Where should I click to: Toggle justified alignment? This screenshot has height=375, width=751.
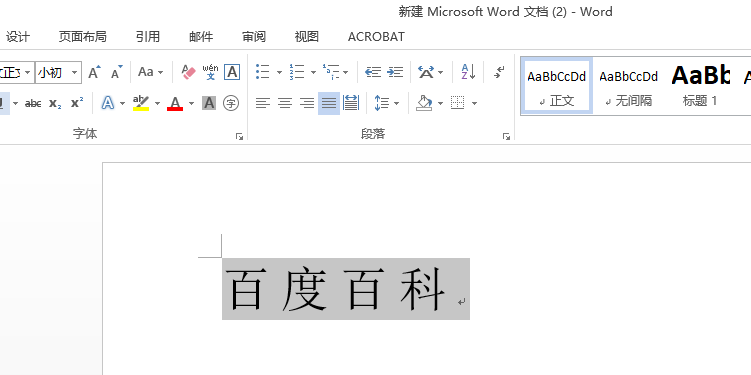(329, 103)
